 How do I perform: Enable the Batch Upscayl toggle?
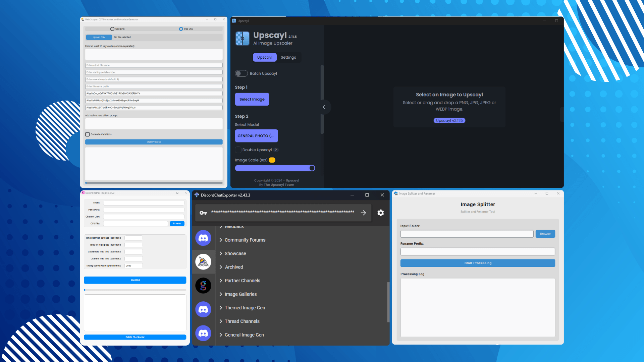pyautogui.click(x=241, y=73)
